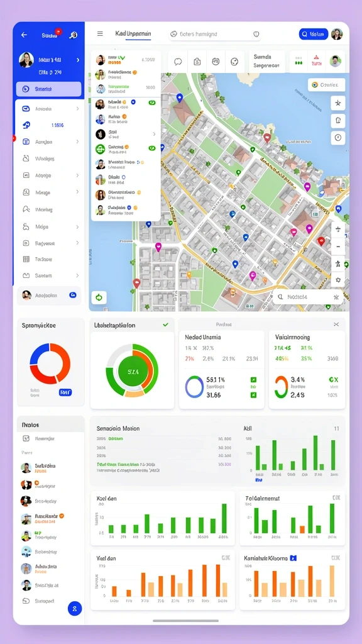Toggle the green switch beside the green-avatar contact
The width and height of the screenshot is (362, 644).
(152, 148)
